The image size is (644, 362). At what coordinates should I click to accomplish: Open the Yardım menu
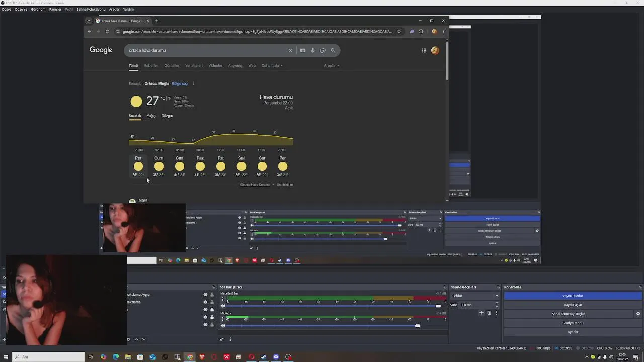129,9
